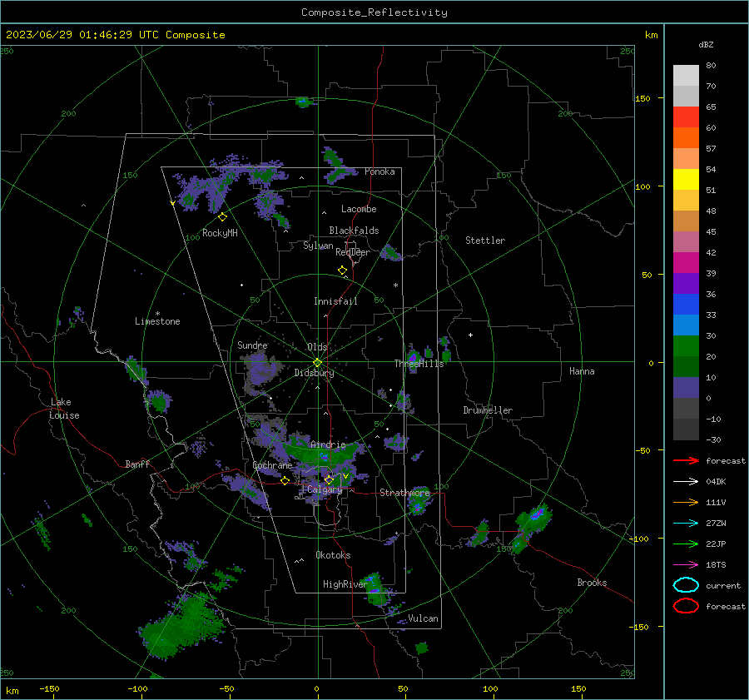Click the yellow radar-center diamond near Olds
The width and height of the screenshot is (749, 700).
tap(317, 362)
